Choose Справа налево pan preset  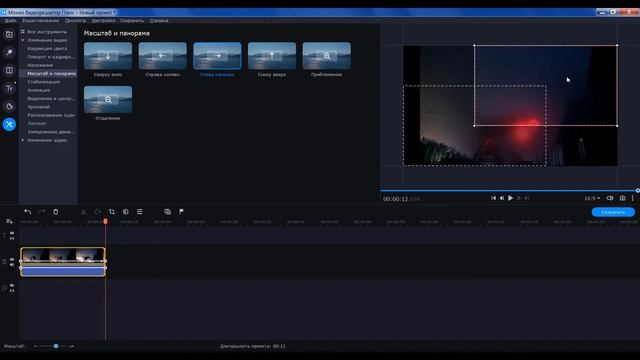[162, 56]
